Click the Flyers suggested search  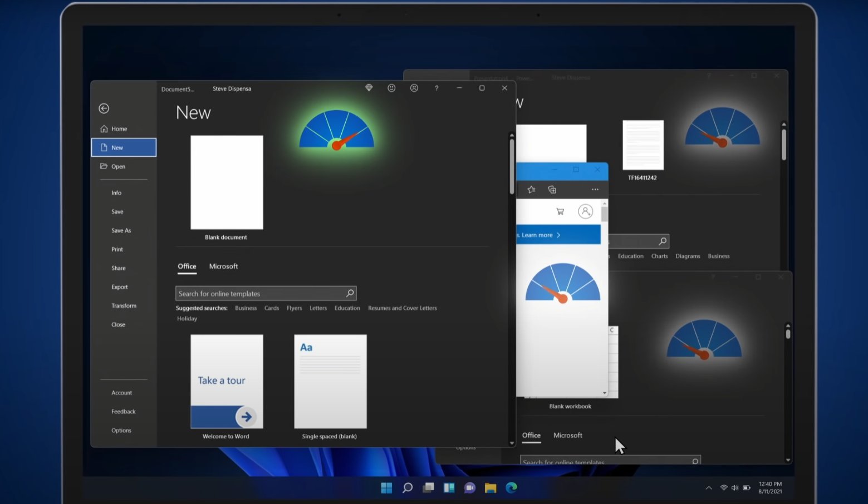pos(295,308)
